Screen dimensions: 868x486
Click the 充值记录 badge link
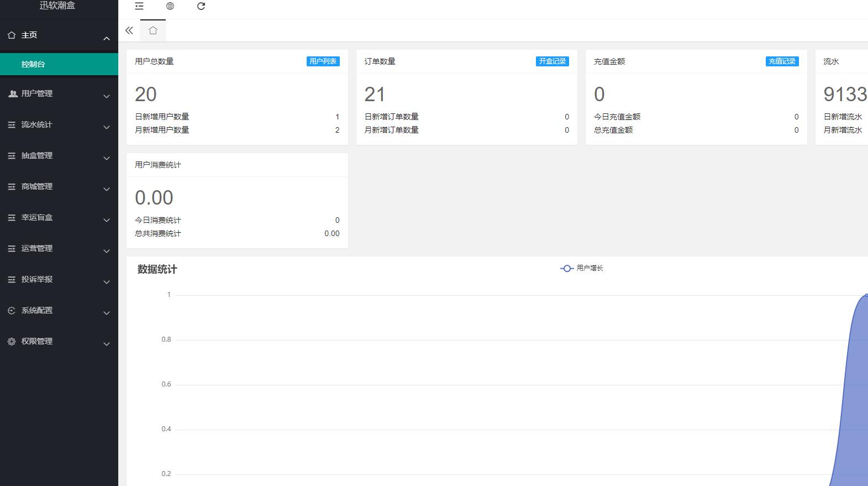[782, 61]
